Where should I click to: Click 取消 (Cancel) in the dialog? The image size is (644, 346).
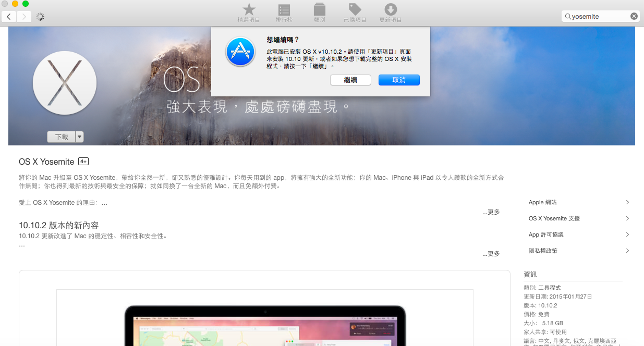[x=399, y=80]
